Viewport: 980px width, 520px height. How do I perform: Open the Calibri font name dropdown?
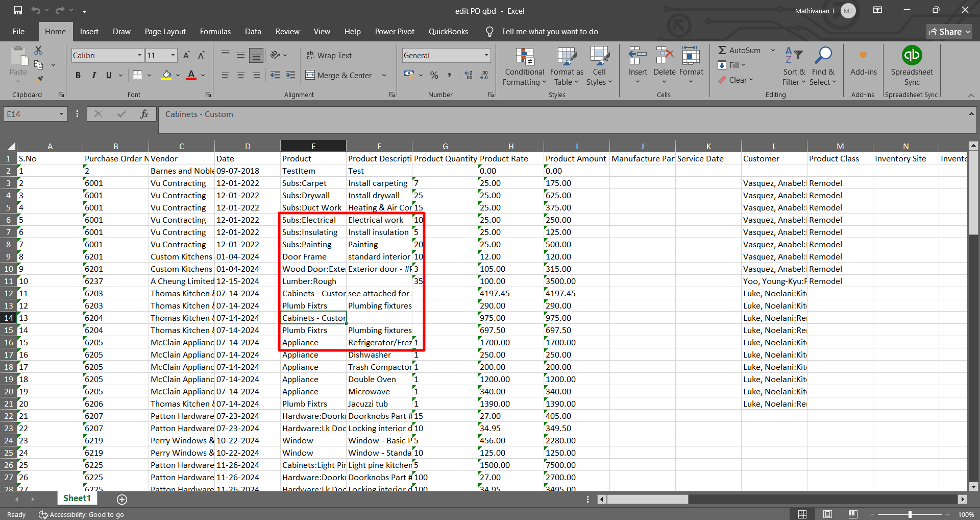(140, 55)
